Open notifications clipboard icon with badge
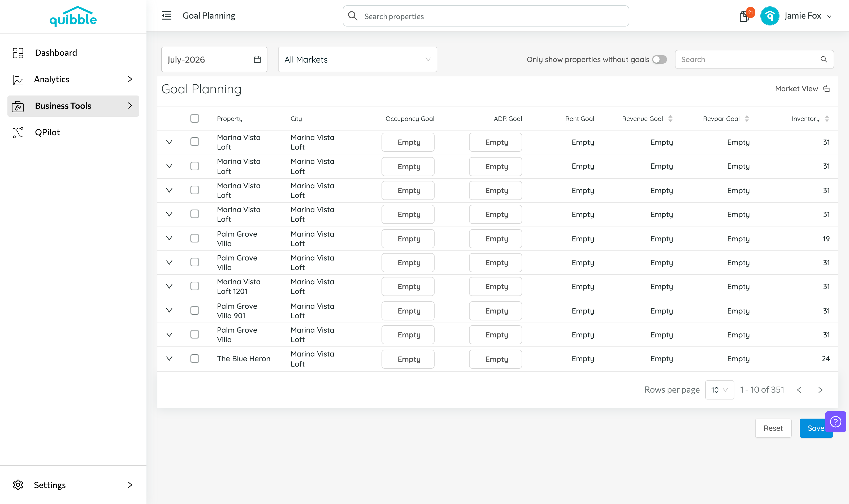This screenshot has height=504, width=849. 744,16
